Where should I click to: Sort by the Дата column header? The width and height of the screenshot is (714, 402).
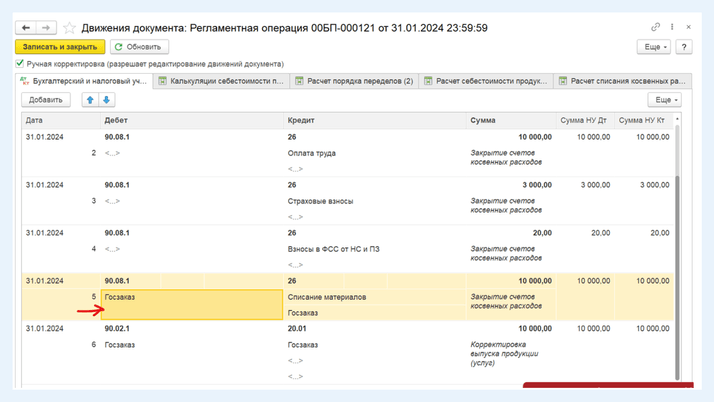pyautogui.click(x=61, y=120)
